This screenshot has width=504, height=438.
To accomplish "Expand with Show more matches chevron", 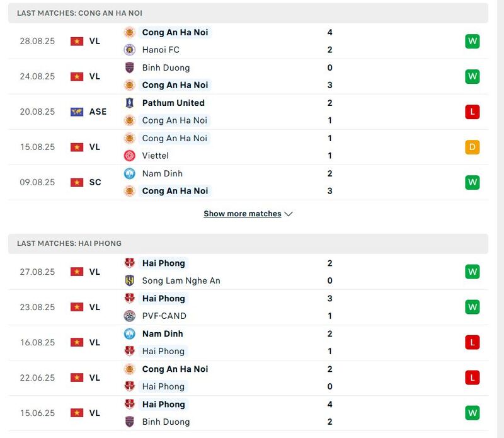I will click(289, 214).
